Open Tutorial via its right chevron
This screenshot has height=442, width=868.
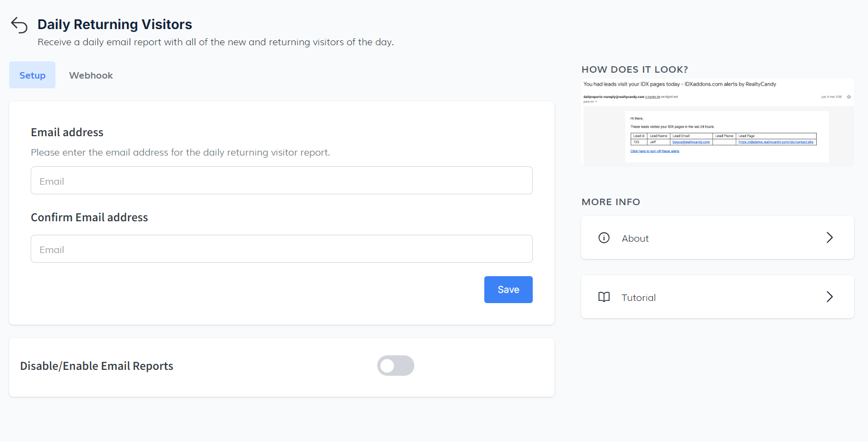(829, 297)
